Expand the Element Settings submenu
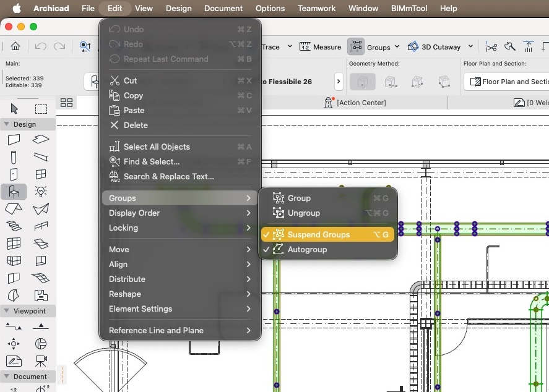 pyautogui.click(x=180, y=309)
